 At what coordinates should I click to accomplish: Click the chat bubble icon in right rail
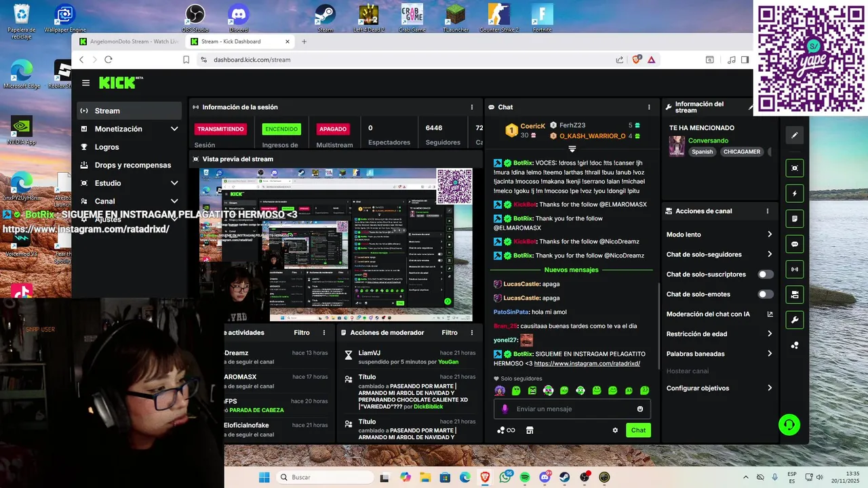pyautogui.click(x=794, y=244)
